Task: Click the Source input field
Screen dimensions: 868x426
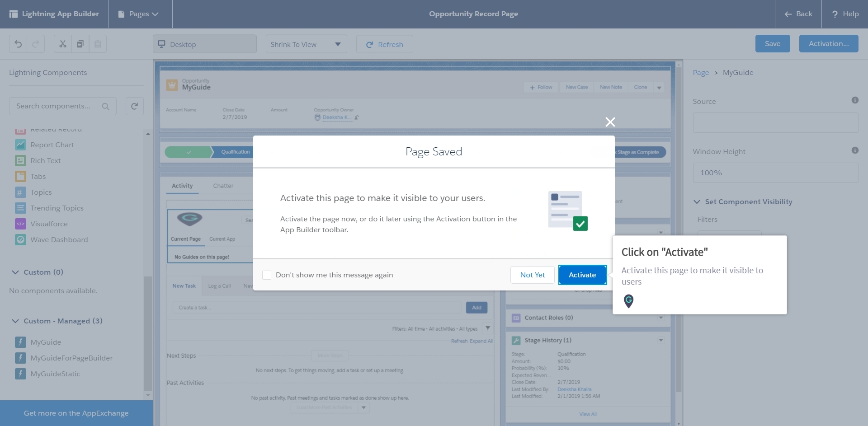Action: [x=775, y=123]
